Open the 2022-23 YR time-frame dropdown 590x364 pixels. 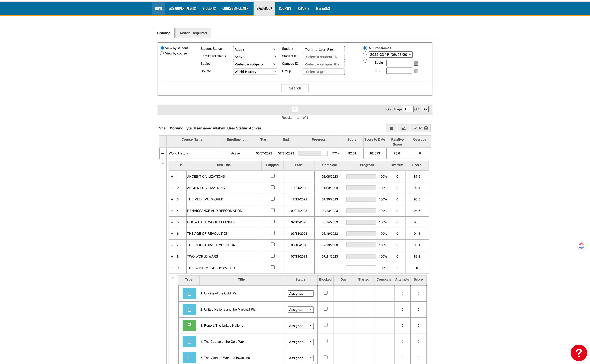pos(390,55)
